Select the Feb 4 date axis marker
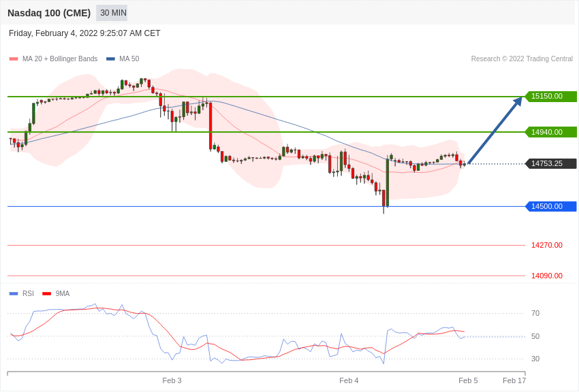This screenshot has width=579, height=392. pos(349,380)
